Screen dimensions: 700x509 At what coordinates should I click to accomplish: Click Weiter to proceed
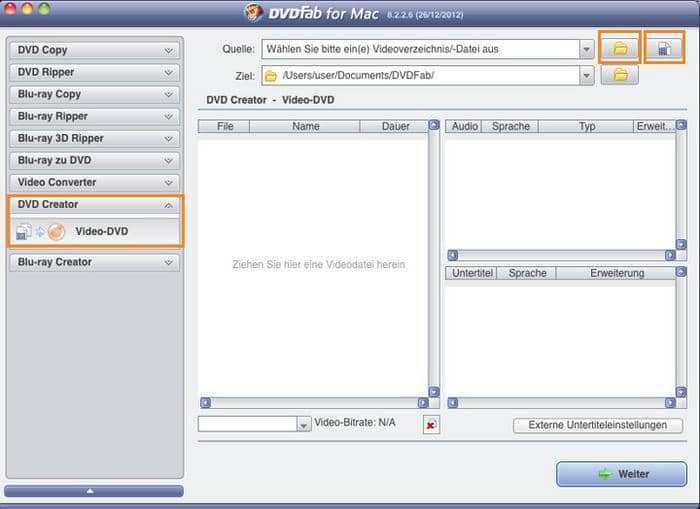(x=621, y=474)
